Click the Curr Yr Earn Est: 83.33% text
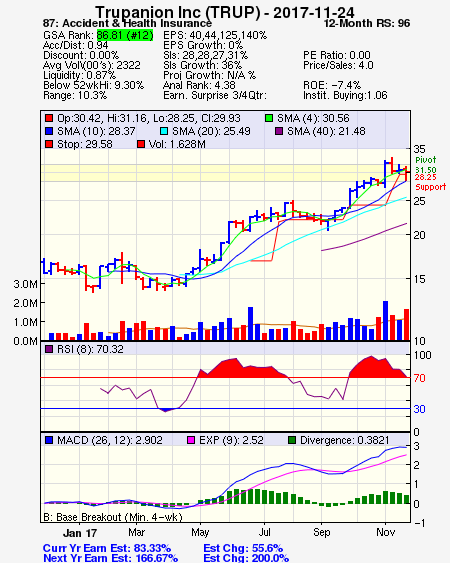Viewport: 450px width, 563px height. tap(107, 549)
